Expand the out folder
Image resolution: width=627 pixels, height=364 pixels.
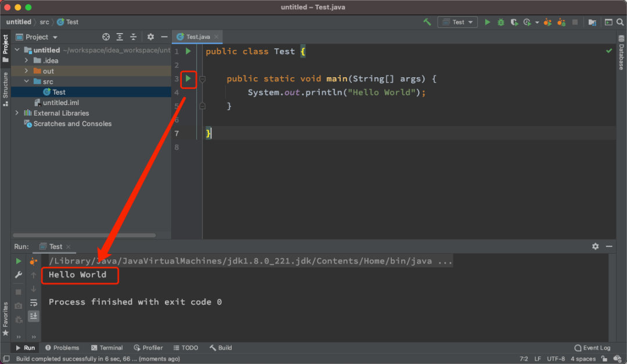pos(26,71)
